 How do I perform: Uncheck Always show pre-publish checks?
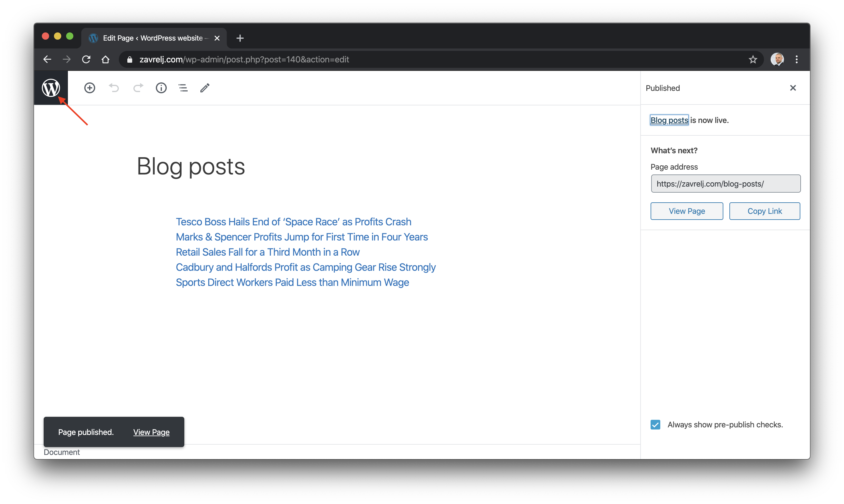(655, 425)
